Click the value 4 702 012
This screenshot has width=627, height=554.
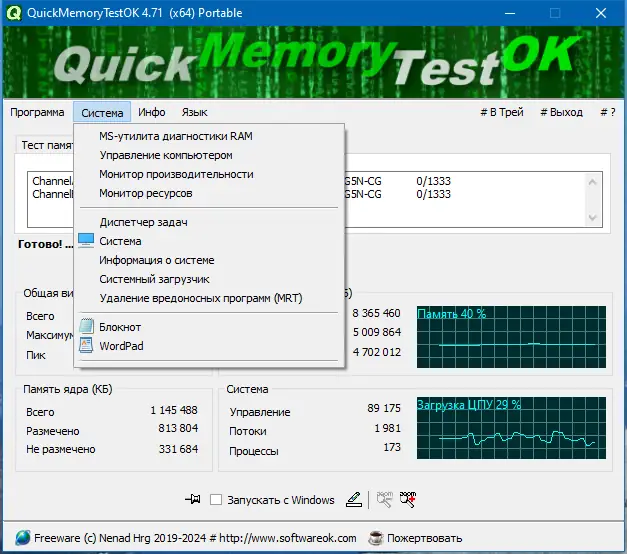[377, 352]
